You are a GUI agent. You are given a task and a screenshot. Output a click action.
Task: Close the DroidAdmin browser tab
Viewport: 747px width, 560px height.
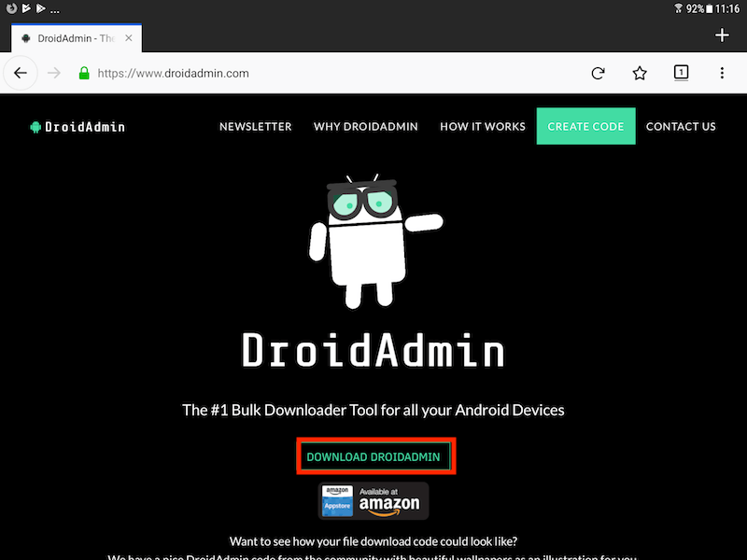pyautogui.click(x=129, y=38)
